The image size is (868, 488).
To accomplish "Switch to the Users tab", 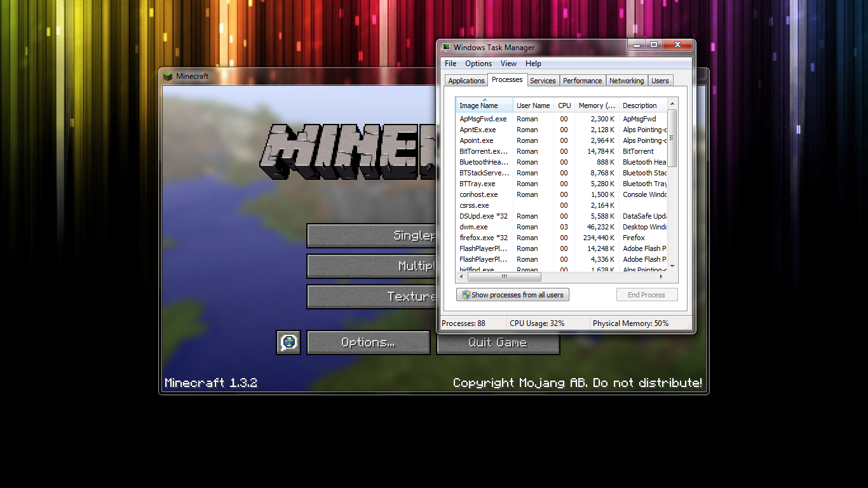I will (x=660, y=81).
